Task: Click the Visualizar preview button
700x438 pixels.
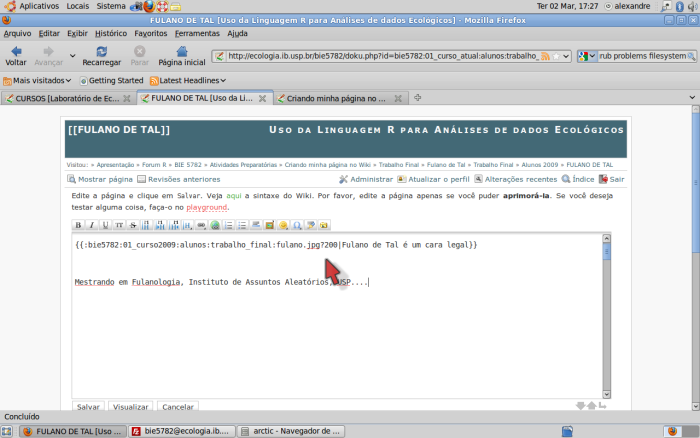Action: click(x=131, y=407)
